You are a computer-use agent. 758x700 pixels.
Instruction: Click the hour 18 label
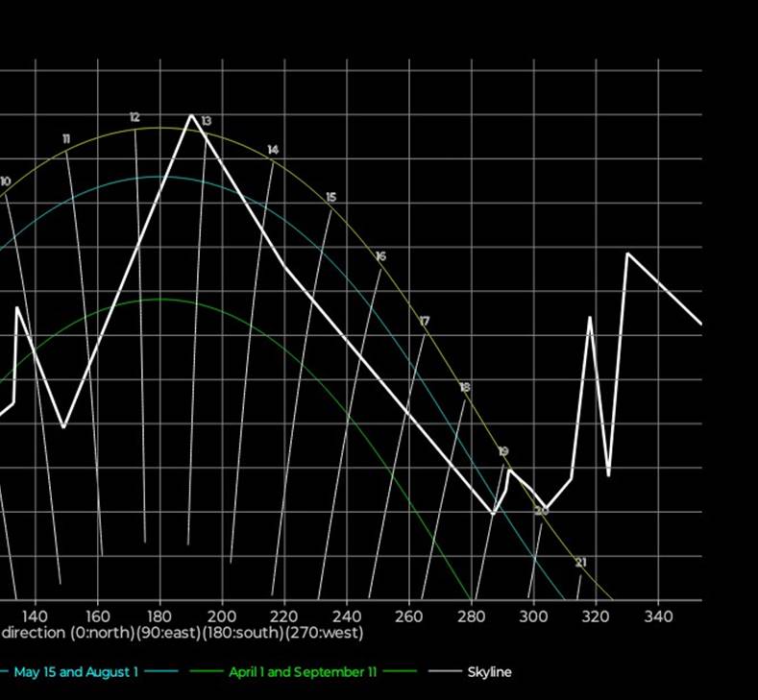(465, 387)
